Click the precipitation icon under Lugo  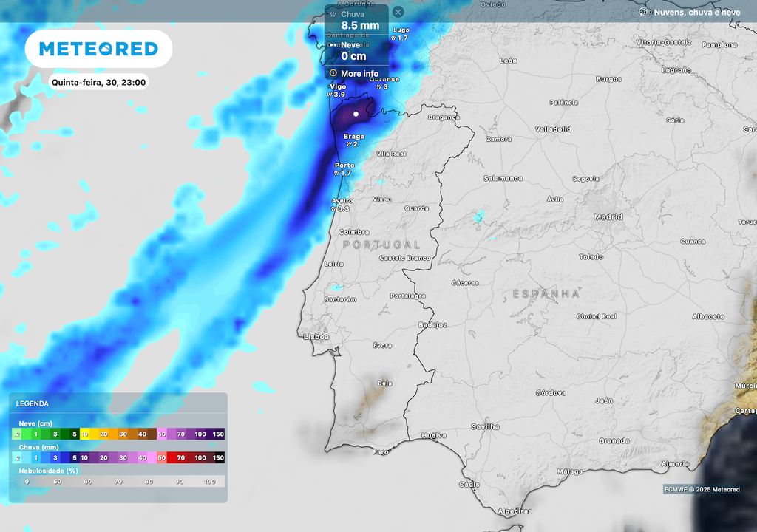click(393, 38)
